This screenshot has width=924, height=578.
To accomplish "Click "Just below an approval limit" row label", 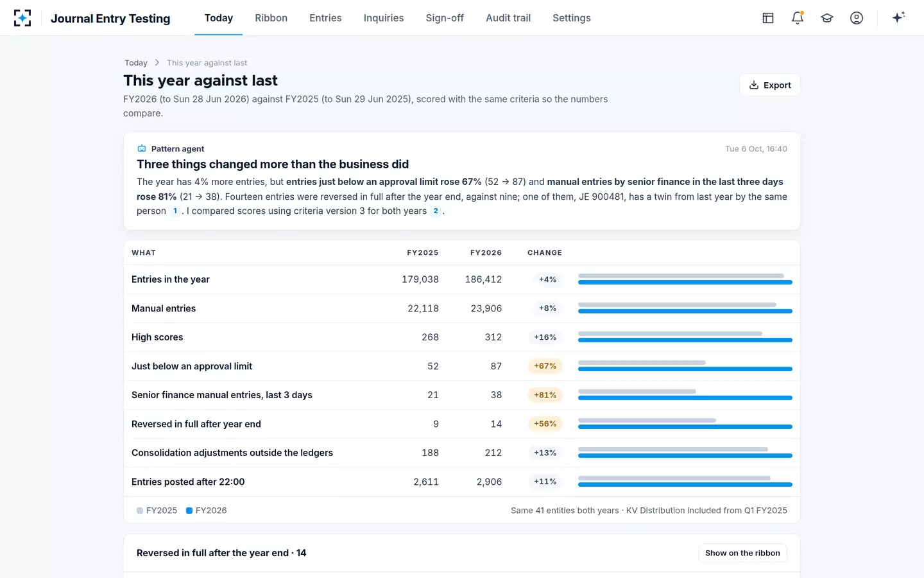I will [192, 366].
